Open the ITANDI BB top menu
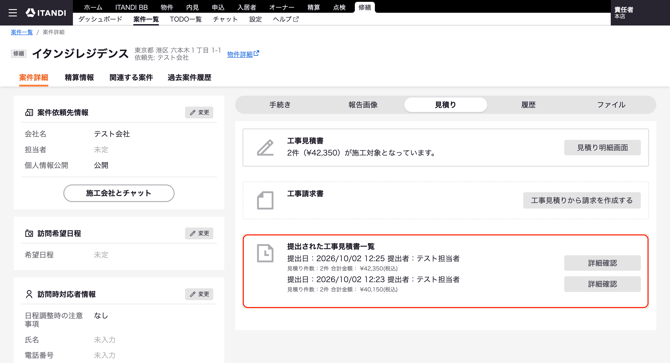Viewport: 670px width, 363px height. 131,7
